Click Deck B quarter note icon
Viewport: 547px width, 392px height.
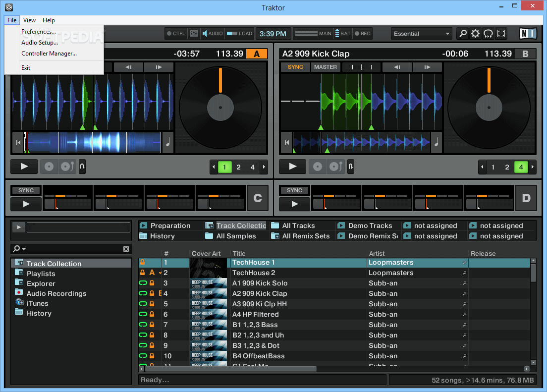[x=437, y=142]
